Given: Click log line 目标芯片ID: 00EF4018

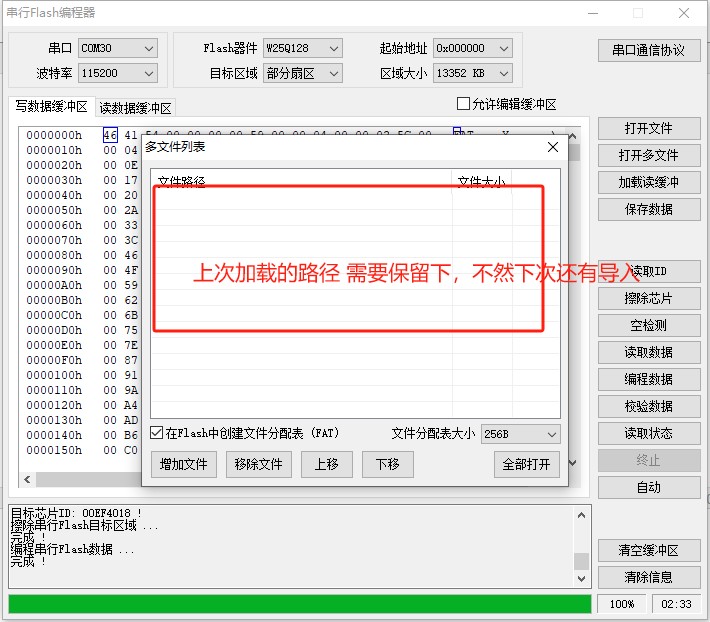Looking at the screenshot, I should [x=76, y=513].
